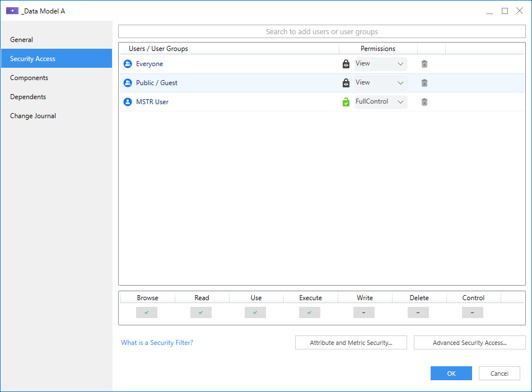Click the search users or groups field

(x=321, y=32)
